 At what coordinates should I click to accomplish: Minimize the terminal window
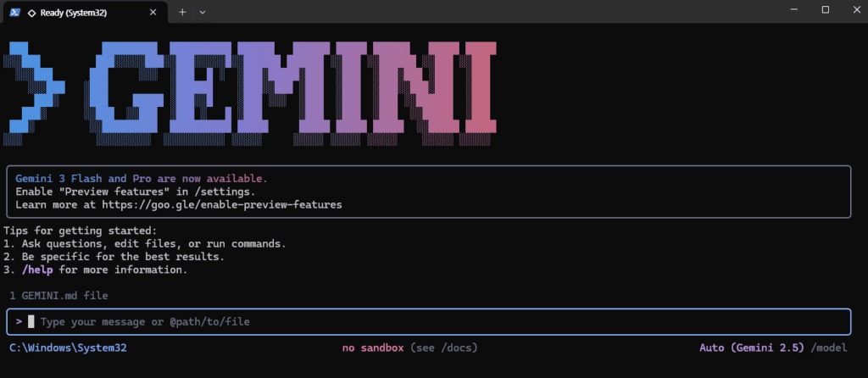point(793,10)
